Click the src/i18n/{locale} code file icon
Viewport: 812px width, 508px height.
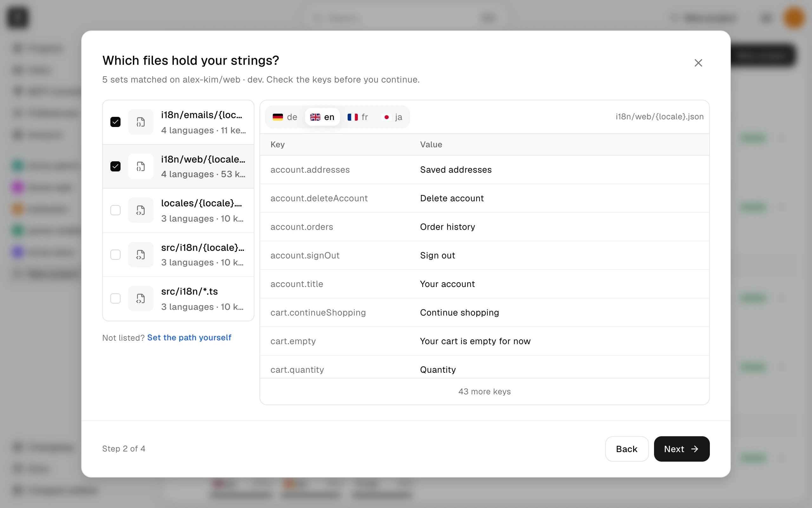coord(141,255)
